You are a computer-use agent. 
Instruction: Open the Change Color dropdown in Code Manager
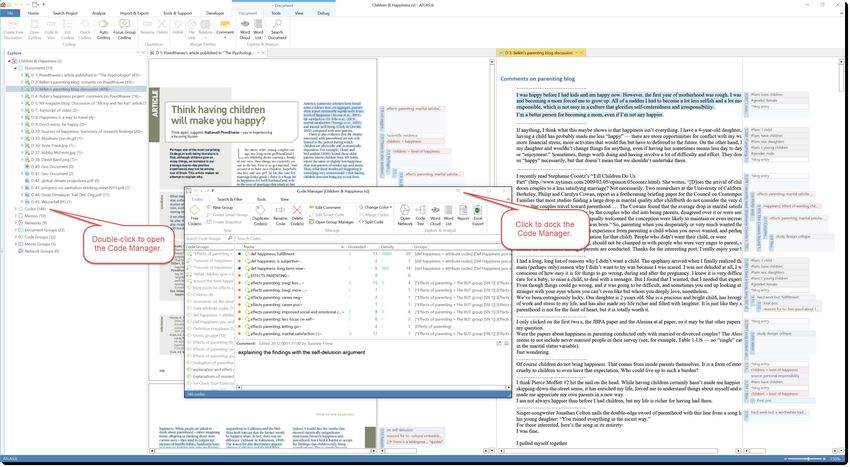(x=375, y=207)
